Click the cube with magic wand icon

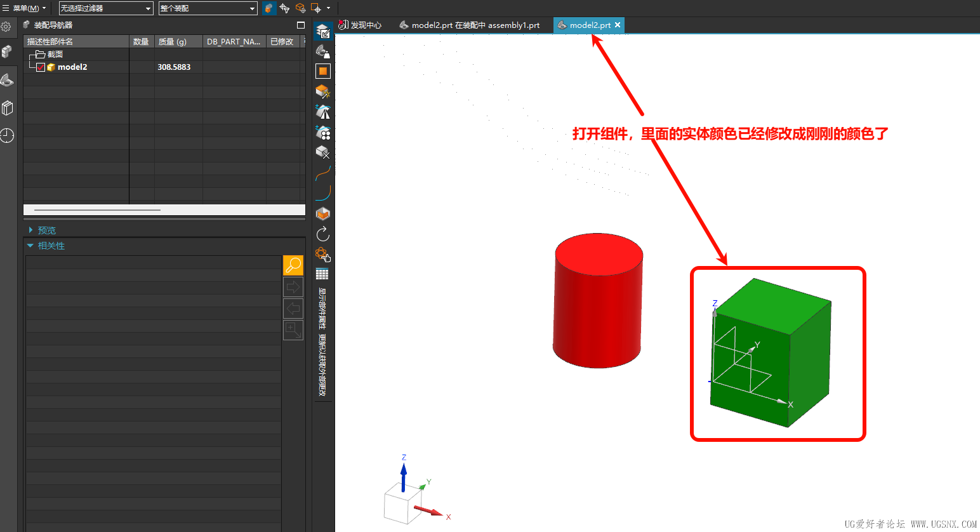(x=323, y=91)
